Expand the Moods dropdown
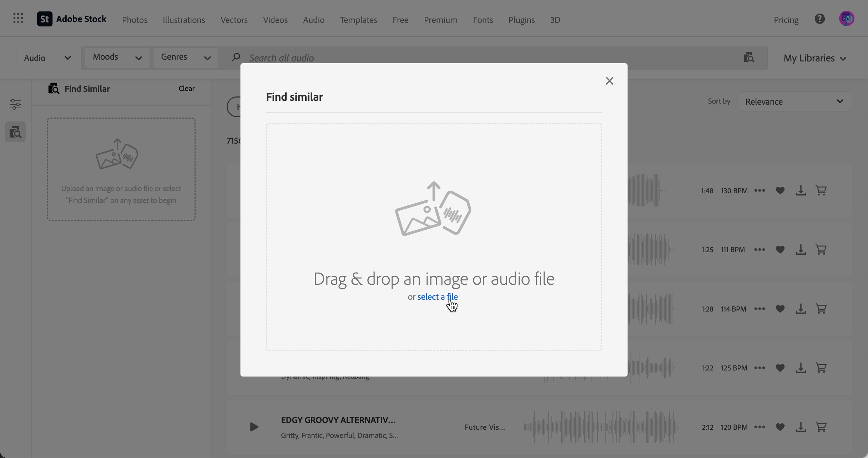Viewport: 868px width, 458px height. click(x=117, y=58)
